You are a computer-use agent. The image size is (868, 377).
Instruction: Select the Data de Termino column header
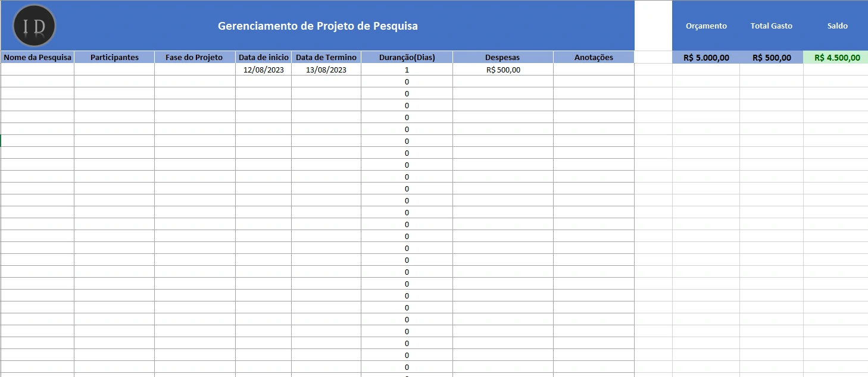tap(326, 57)
